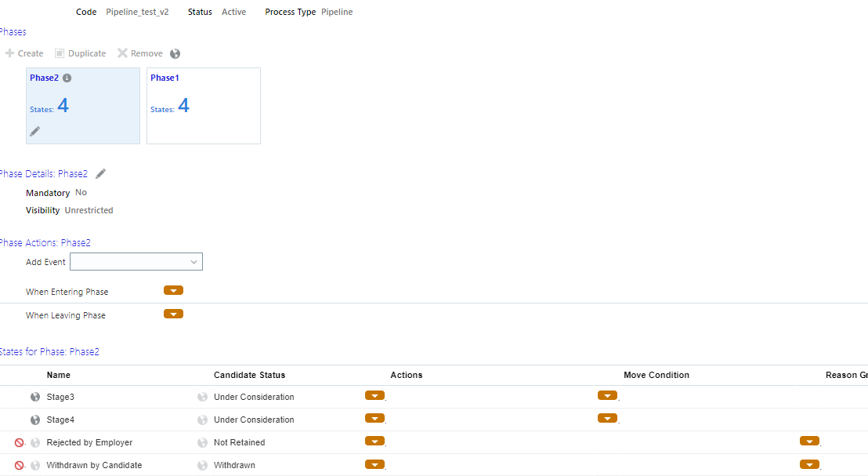Open the Actions dropdown for Stage3
This screenshot has width=868, height=476.
[x=374, y=396]
